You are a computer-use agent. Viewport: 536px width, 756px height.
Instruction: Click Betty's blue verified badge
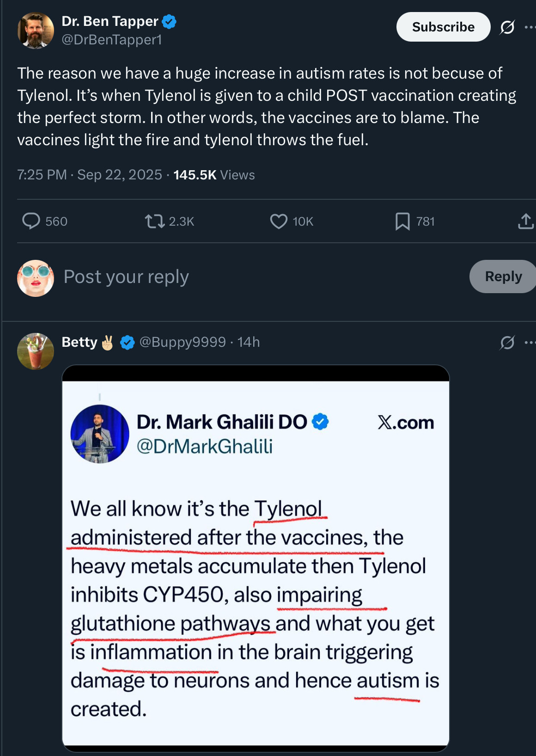(128, 342)
